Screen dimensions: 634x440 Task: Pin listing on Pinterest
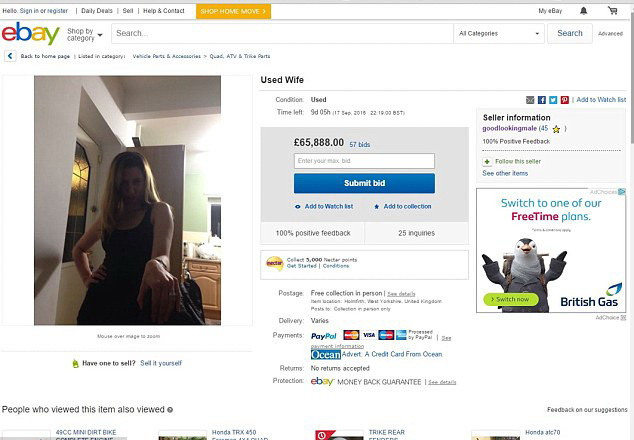tap(565, 100)
